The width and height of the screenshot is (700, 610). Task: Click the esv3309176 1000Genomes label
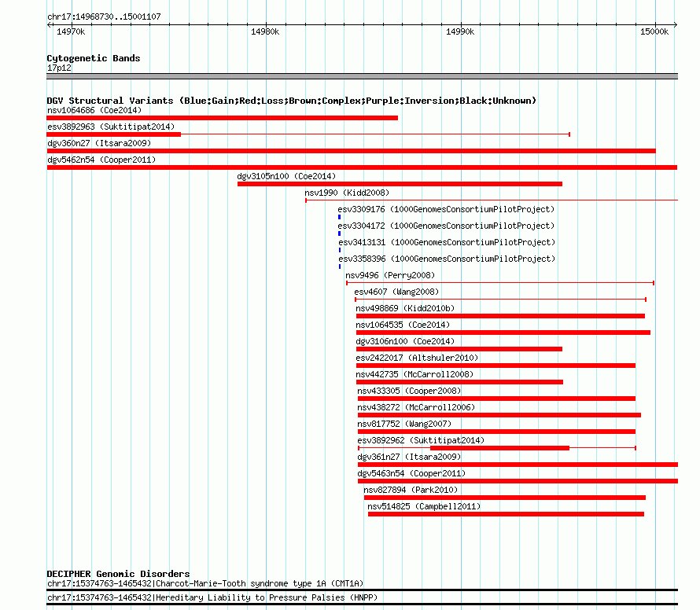(446, 209)
